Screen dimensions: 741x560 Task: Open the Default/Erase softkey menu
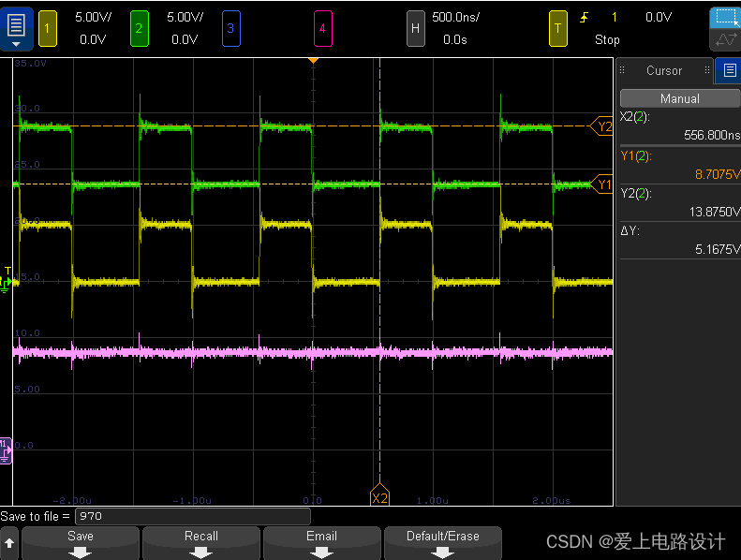click(x=443, y=543)
